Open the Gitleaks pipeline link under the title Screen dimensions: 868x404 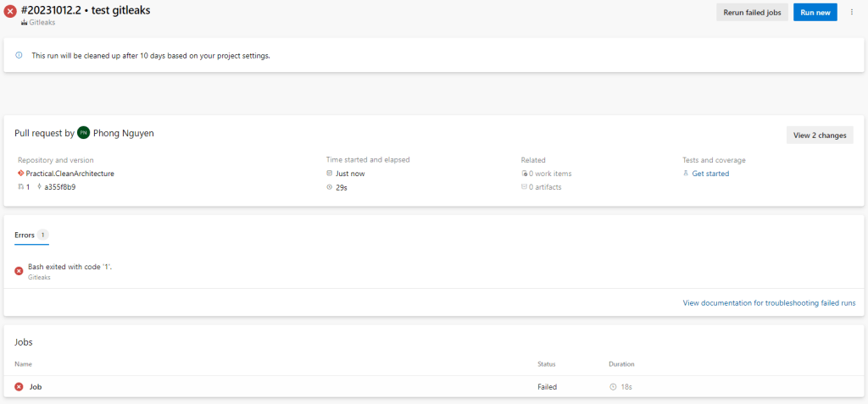coord(42,23)
